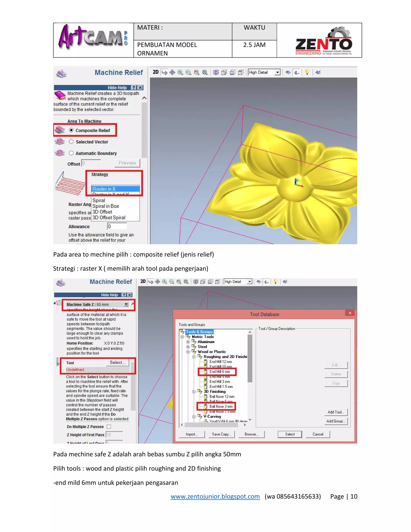Select the Composite Relief radio button
Viewport: 411px width, 532px height.
tap(71, 130)
